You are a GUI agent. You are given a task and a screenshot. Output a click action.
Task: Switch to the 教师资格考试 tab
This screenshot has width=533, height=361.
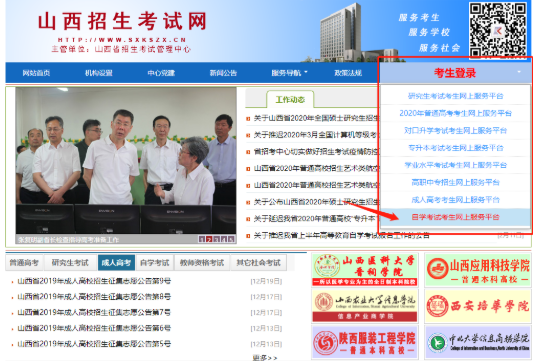pyautogui.click(x=202, y=263)
